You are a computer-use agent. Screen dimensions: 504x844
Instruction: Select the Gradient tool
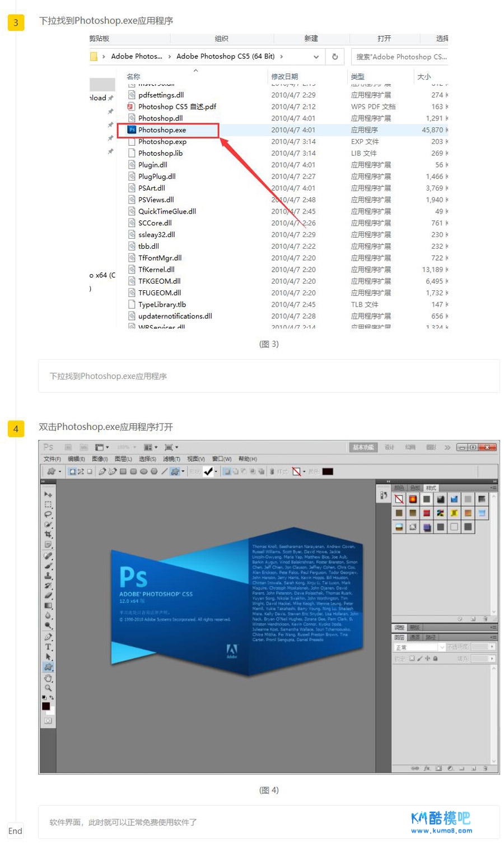point(48,606)
